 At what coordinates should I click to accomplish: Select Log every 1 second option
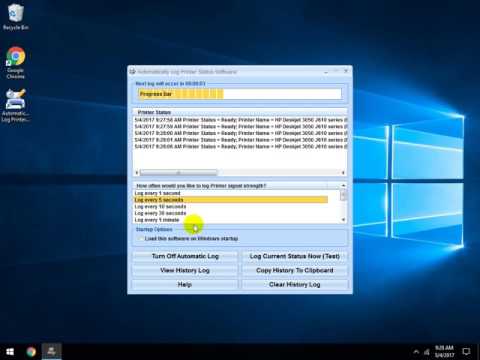click(231, 193)
